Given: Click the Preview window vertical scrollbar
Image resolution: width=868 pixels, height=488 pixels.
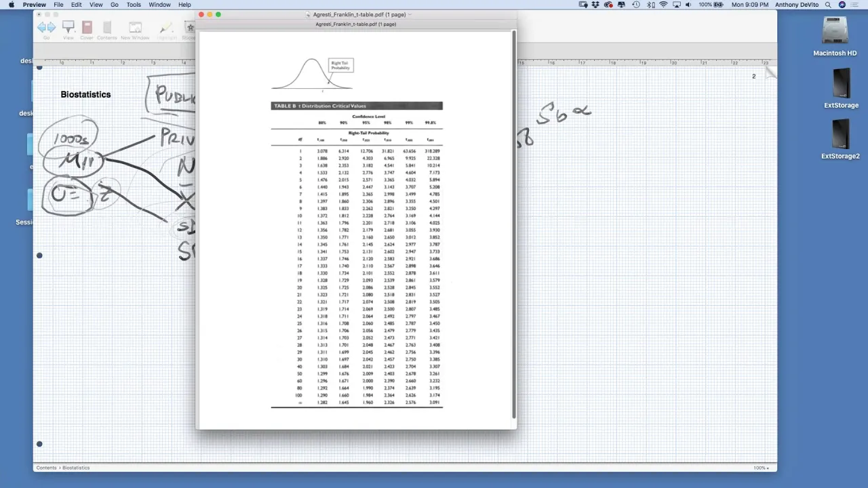Looking at the screenshot, I should click(514, 224).
